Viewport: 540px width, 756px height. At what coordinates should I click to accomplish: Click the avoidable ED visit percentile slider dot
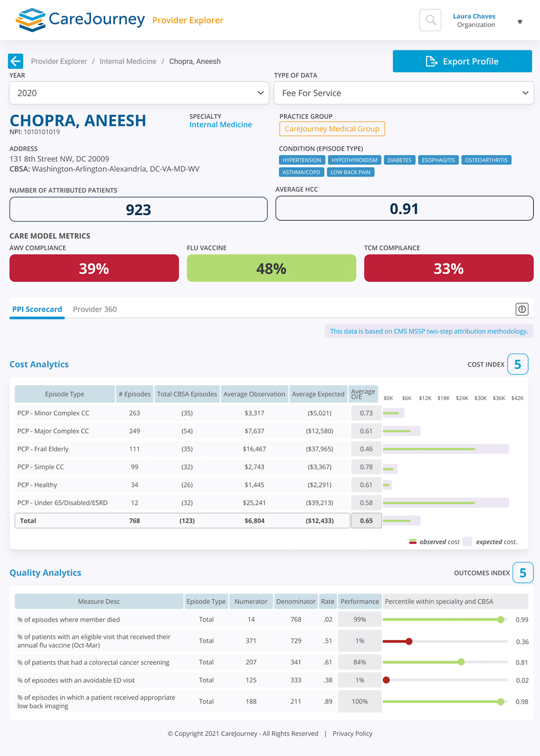386,680
